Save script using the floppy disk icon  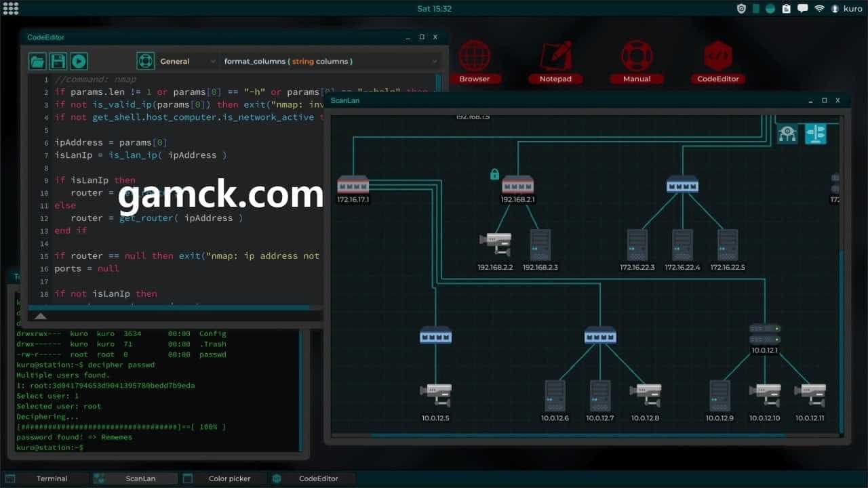click(58, 61)
